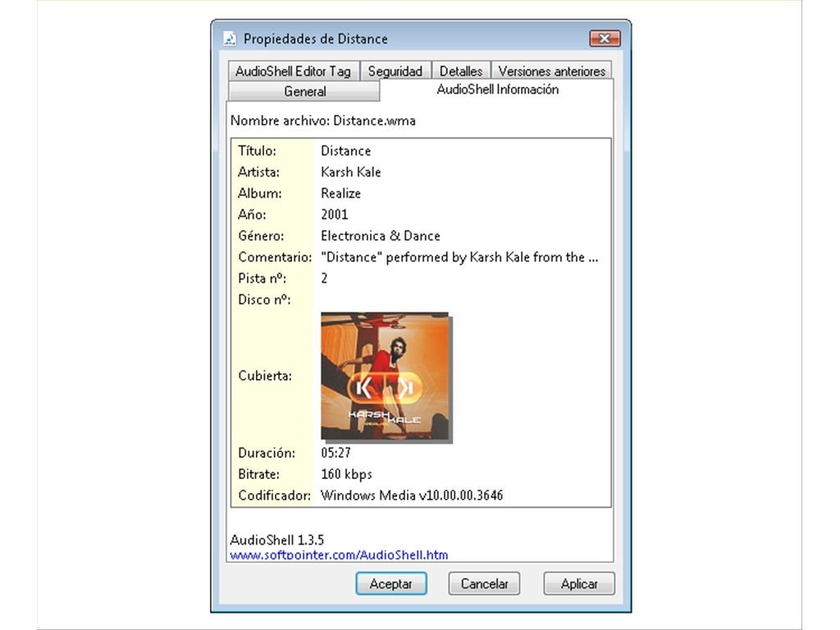Click the bitrate value "160 kbps"
840x630 pixels.
tap(346, 474)
